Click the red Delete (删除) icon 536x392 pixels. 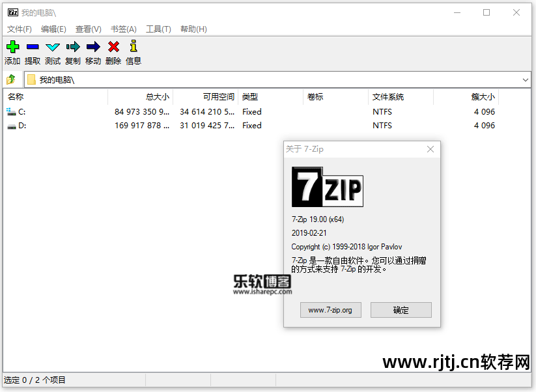click(x=113, y=47)
